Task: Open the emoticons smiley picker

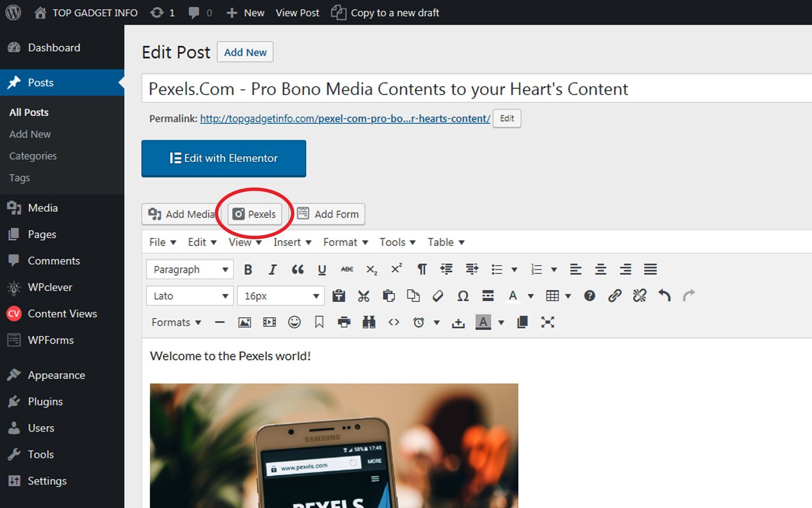Action: click(294, 323)
